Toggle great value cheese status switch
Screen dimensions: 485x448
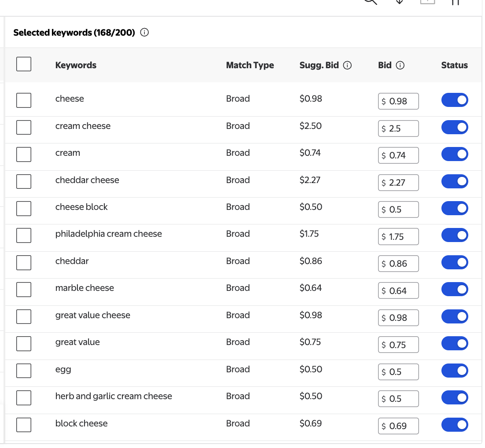[x=455, y=316]
